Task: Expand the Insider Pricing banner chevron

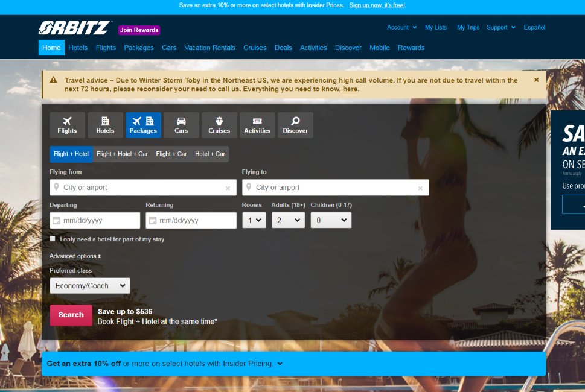Action: pos(278,364)
